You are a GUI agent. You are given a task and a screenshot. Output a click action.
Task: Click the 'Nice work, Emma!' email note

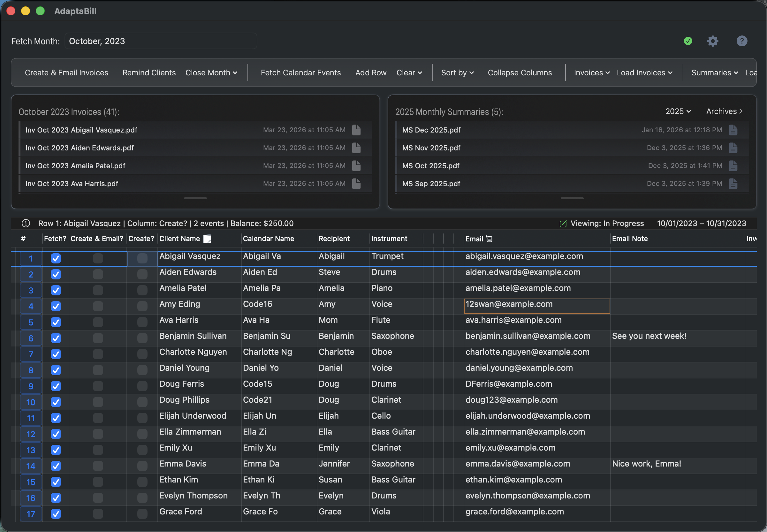[677, 466]
